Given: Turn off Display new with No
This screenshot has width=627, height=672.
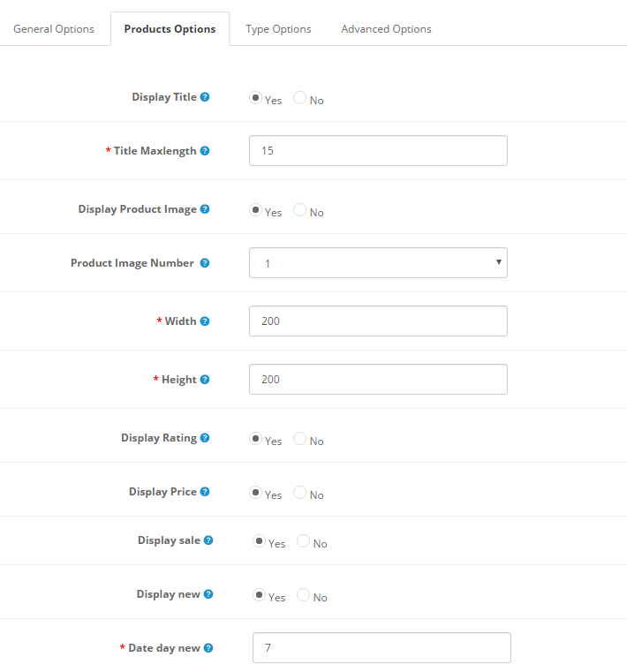Looking at the screenshot, I should click(x=304, y=595).
